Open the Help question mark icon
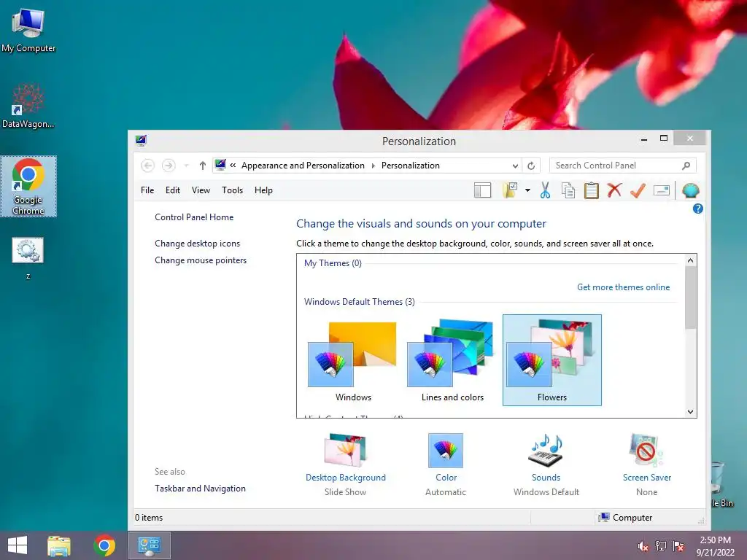 point(698,209)
